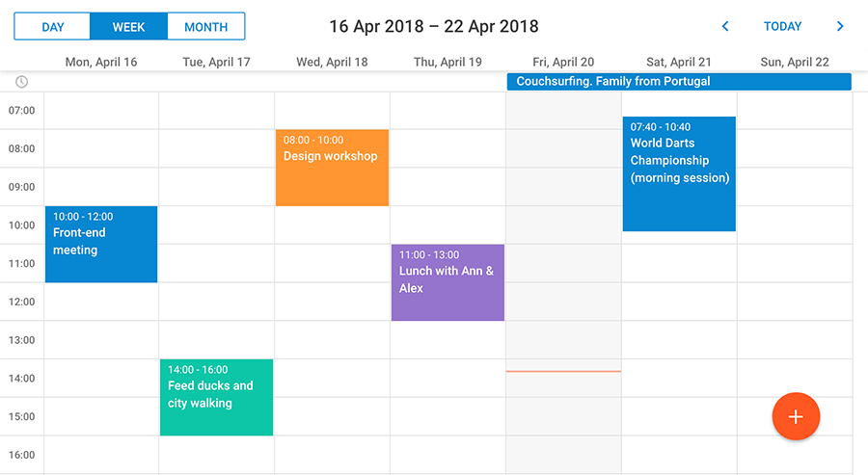Switch to the Day view
Image resolution: width=868 pixels, height=475 pixels.
coord(53,27)
